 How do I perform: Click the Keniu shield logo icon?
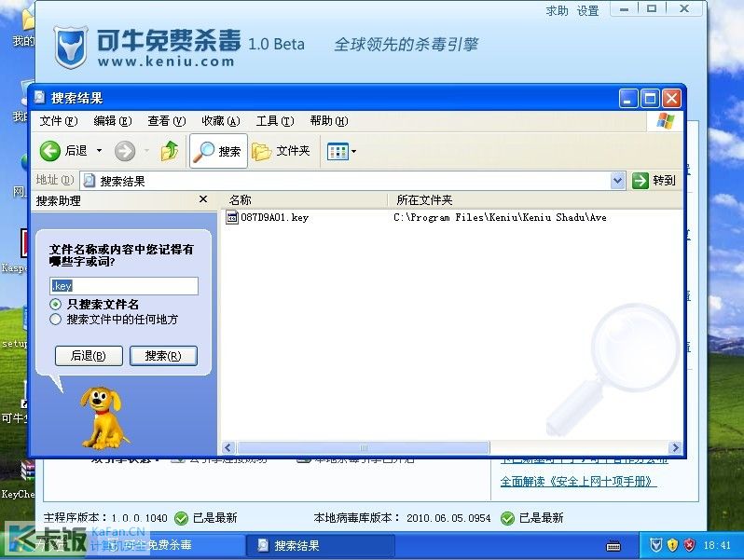[x=71, y=48]
